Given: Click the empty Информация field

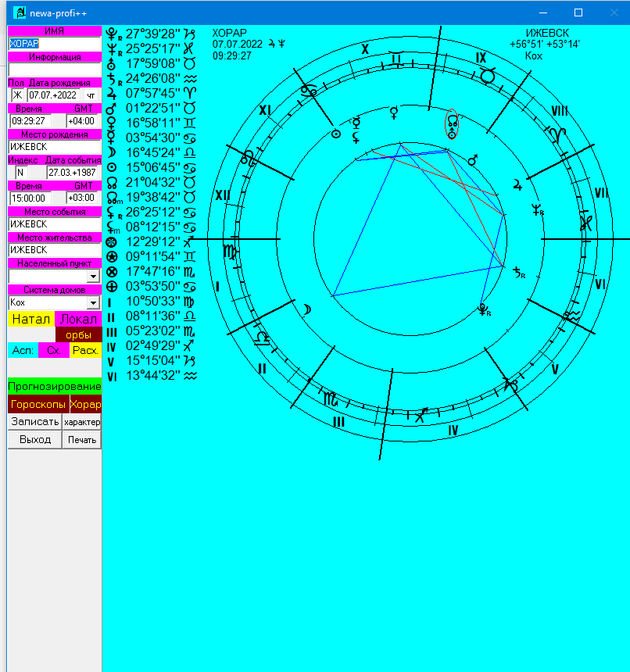Looking at the screenshot, I should 55,70.
